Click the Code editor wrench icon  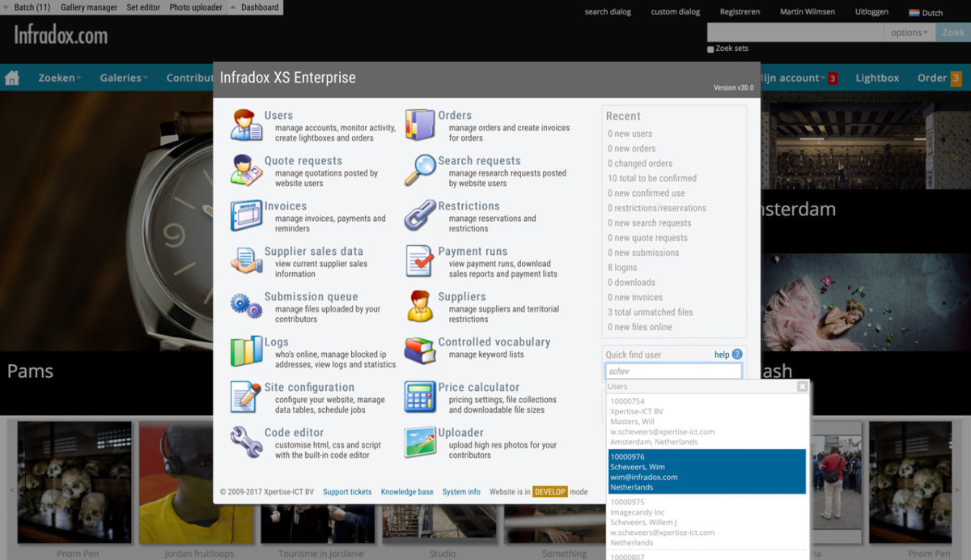[246, 443]
